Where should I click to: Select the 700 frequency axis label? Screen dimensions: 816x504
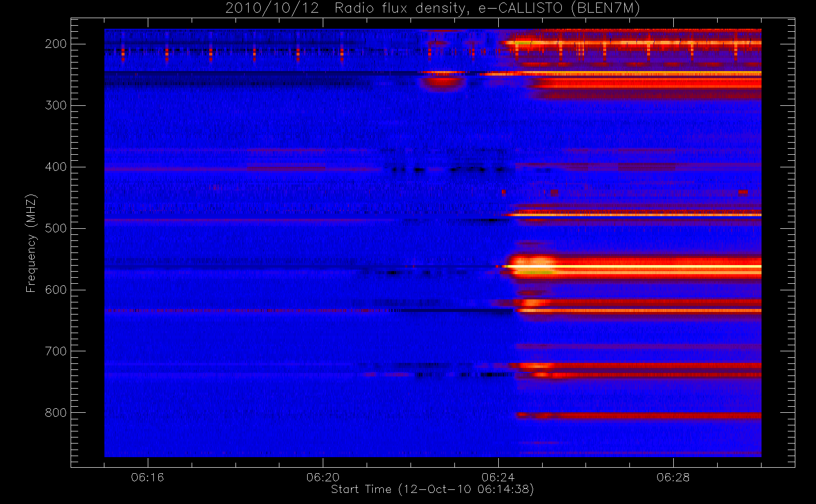click(55, 351)
